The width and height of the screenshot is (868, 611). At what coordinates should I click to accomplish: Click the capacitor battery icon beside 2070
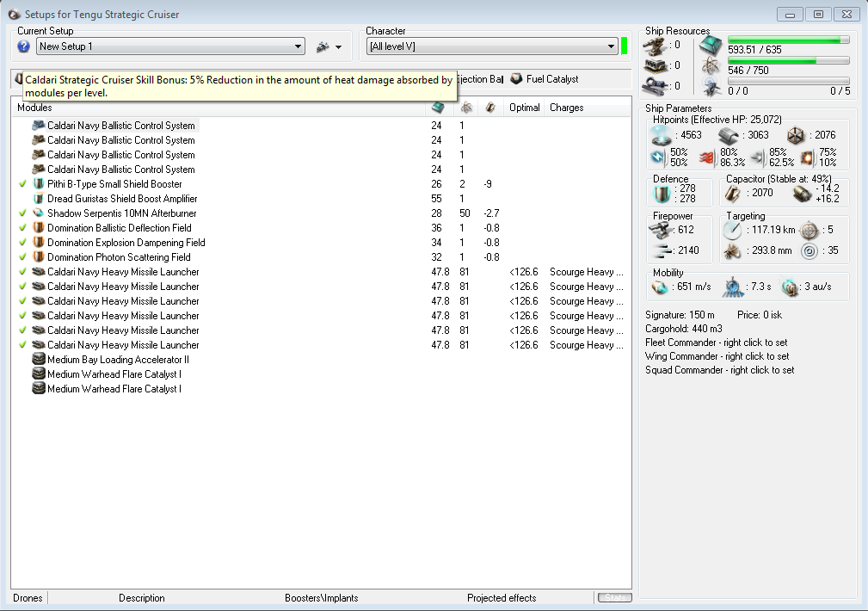point(733,194)
